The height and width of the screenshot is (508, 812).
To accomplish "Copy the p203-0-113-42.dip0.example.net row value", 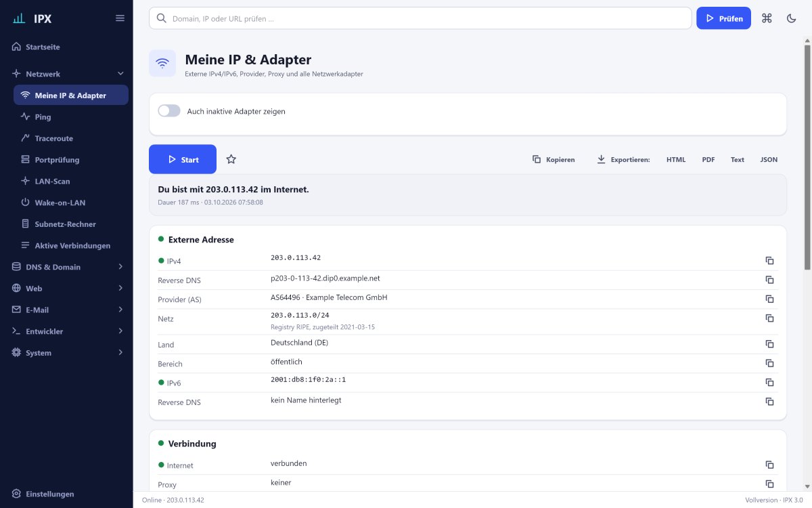I will click(769, 280).
